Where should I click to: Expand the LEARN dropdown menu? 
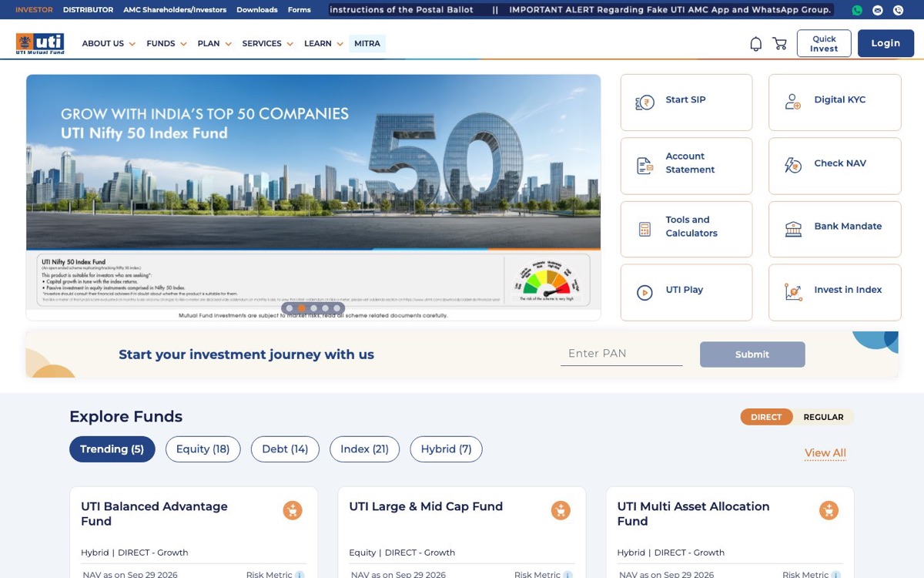(323, 44)
